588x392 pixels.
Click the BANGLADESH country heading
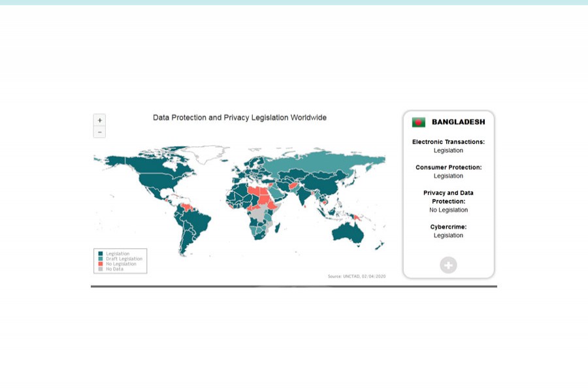(x=458, y=122)
